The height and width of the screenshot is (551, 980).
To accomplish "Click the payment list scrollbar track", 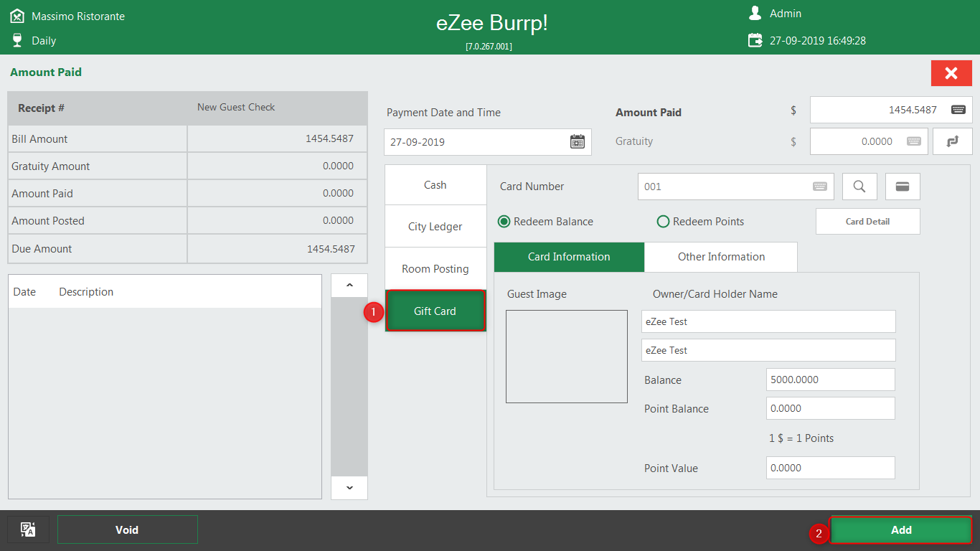I will click(349, 386).
